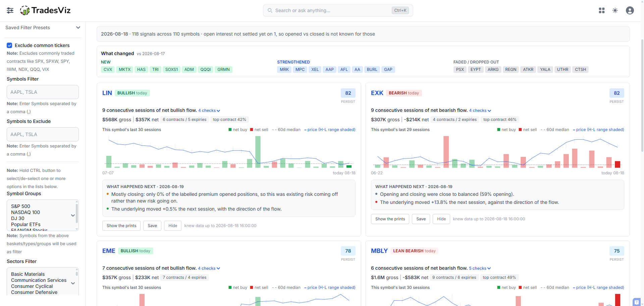Click LIN top contract 42% tag
644x306 pixels.
[x=229, y=120]
